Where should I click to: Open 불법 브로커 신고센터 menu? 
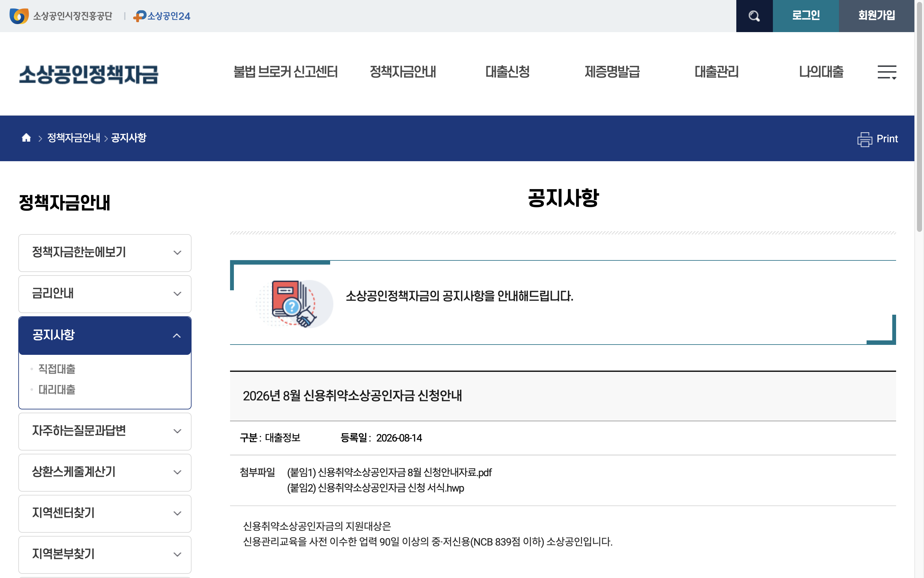[286, 72]
